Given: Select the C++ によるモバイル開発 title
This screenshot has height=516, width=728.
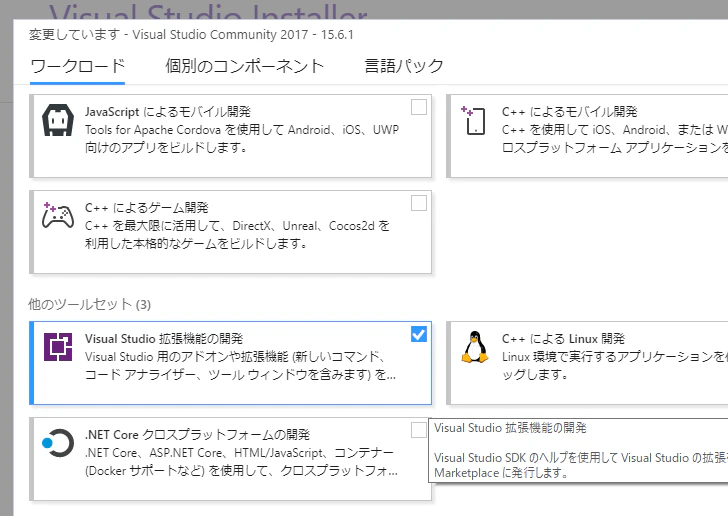Looking at the screenshot, I should pyautogui.click(x=570, y=112).
